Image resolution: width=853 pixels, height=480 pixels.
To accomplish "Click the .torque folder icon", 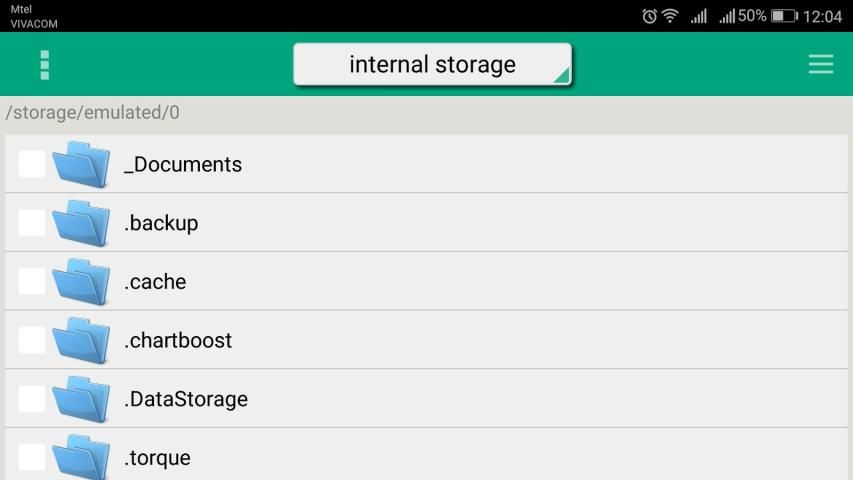I will point(81,457).
